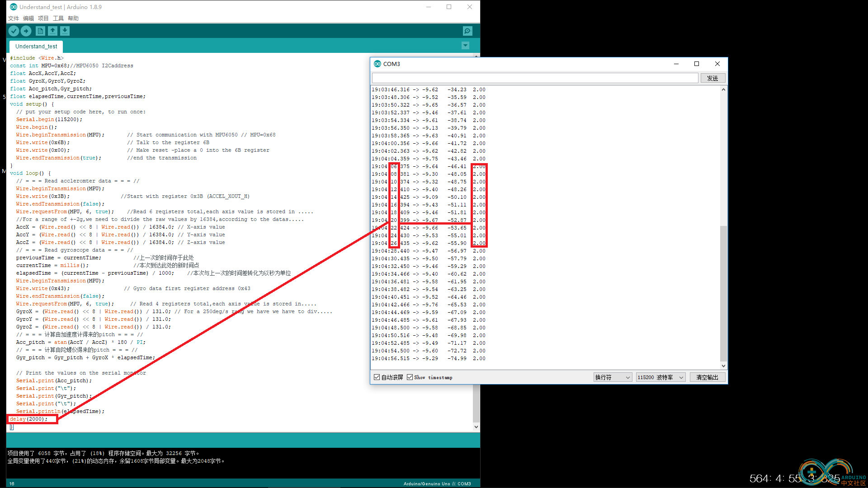
Task: Click the COM3 window Arduino icon
Action: [x=377, y=64]
